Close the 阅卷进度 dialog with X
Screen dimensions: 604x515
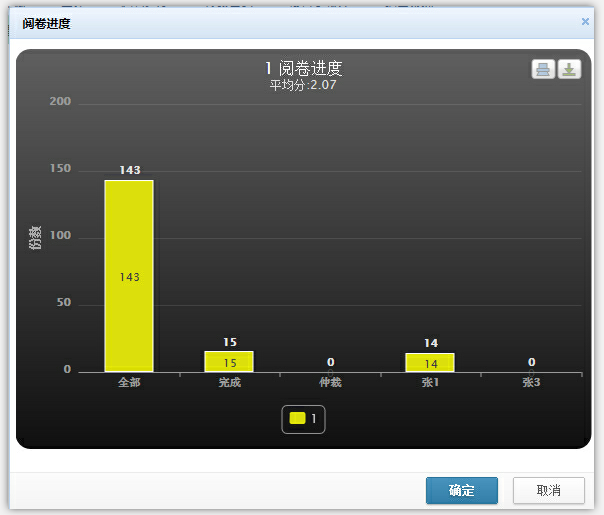click(x=585, y=21)
